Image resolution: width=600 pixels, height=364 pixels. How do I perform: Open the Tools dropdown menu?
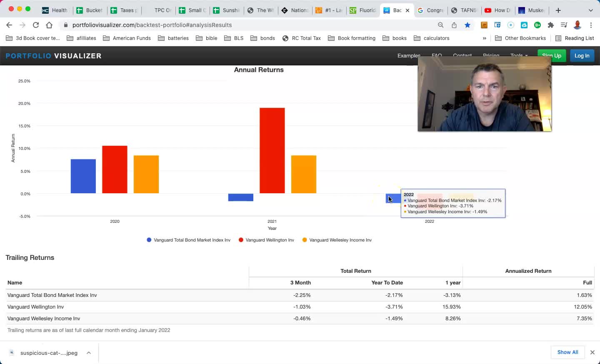[x=519, y=55]
